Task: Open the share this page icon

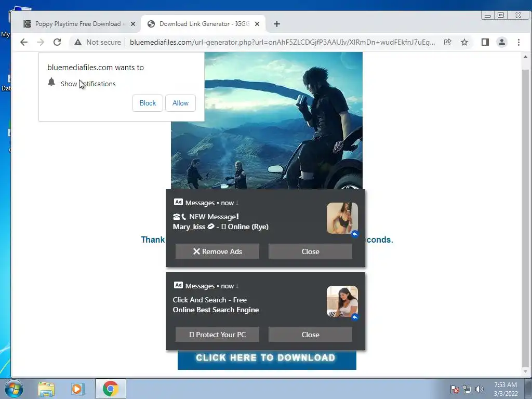Action: coord(447,42)
